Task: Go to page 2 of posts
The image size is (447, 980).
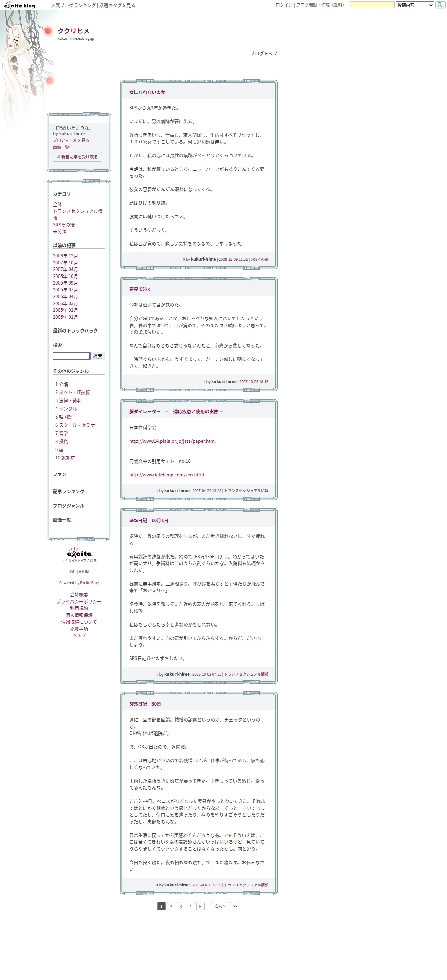Action: point(171,906)
